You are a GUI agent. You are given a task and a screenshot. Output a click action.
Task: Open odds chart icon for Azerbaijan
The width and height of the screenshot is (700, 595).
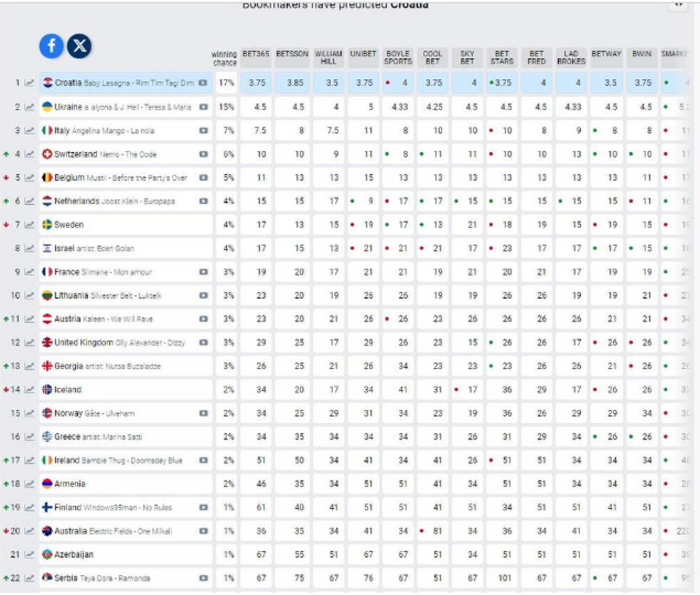[30, 555]
